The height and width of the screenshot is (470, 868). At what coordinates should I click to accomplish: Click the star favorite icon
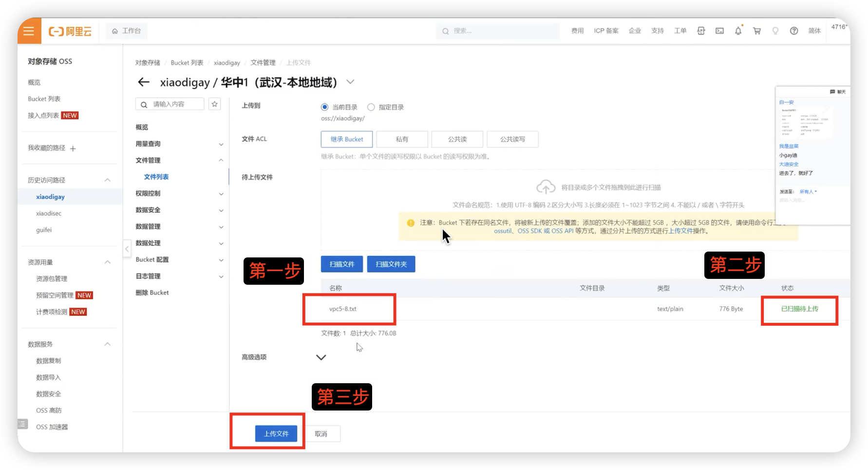point(215,104)
